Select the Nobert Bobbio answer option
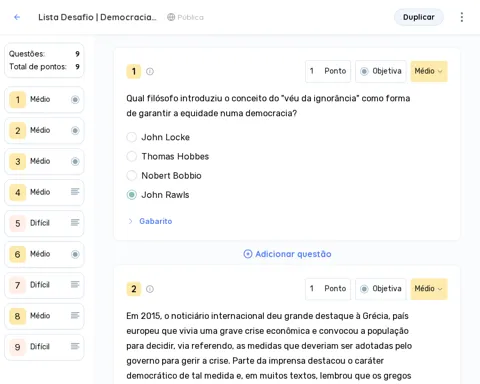480x384 pixels. coord(132,176)
